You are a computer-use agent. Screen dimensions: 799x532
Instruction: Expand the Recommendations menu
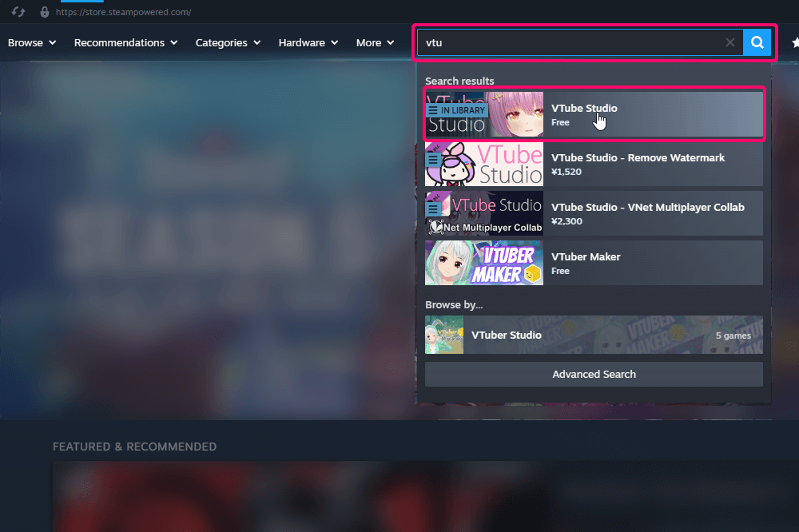tap(126, 42)
